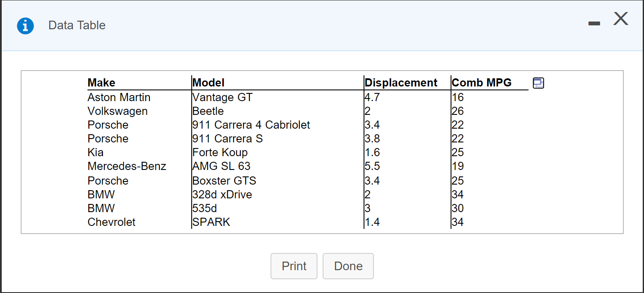Sort the table by Model column header
Image resolution: width=644 pixels, height=293 pixels.
pyautogui.click(x=209, y=82)
